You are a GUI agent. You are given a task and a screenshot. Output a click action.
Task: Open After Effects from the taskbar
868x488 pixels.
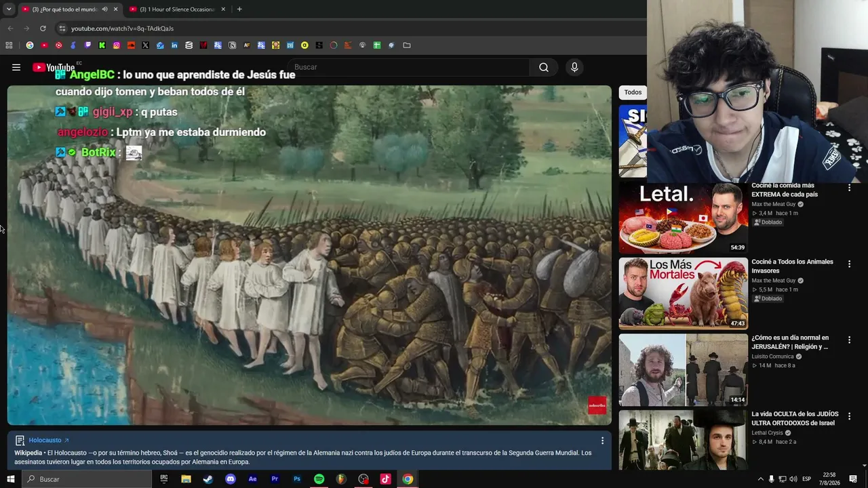click(253, 479)
